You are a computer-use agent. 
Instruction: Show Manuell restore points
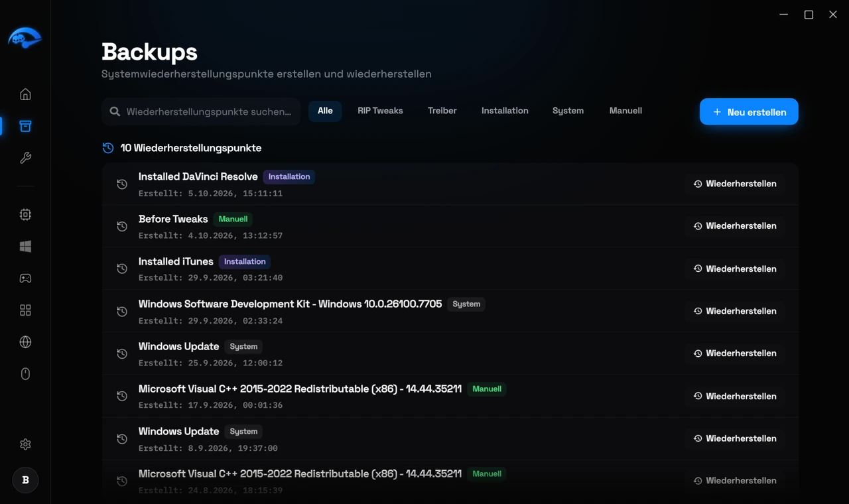(x=625, y=111)
